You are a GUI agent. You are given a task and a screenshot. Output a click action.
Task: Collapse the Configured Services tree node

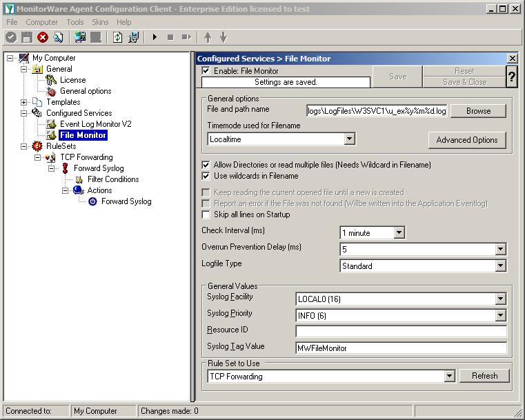[x=23, y=114]
